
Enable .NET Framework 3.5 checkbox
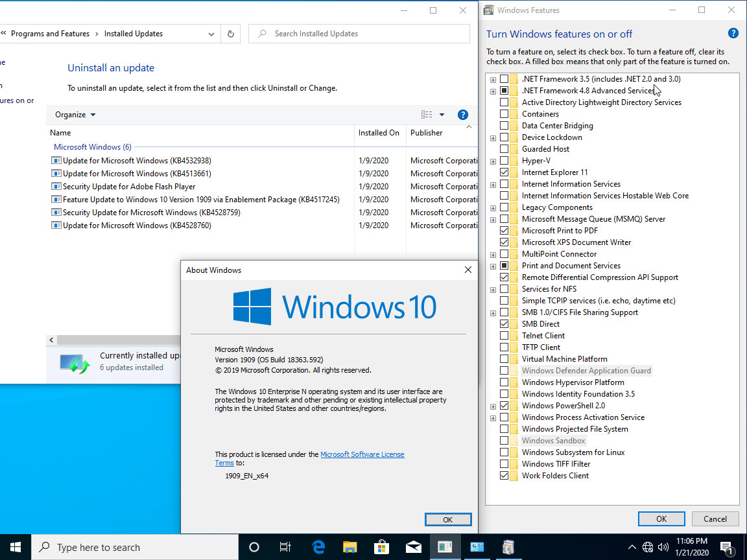pyautogui.click(x=504, y=79)
